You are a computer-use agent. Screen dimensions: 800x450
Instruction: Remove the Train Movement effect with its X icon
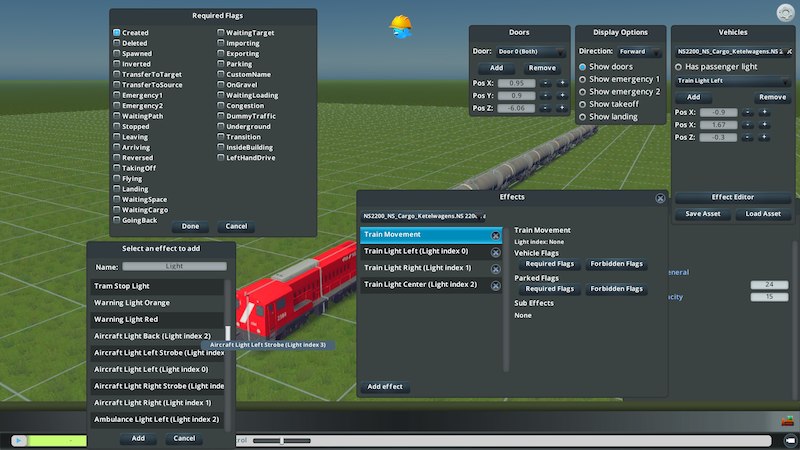[x=496, y=236]
